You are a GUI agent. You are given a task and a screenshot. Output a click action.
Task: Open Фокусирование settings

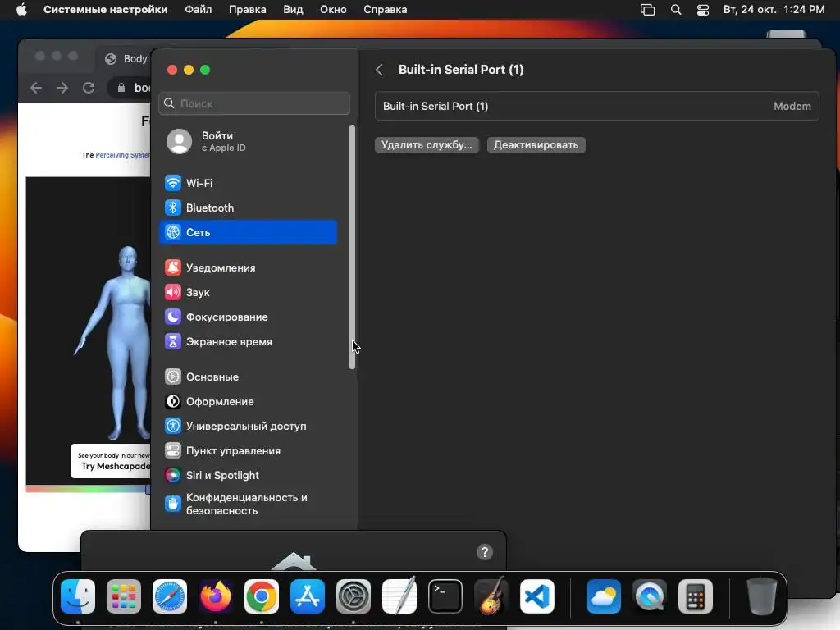pyautogui.click(x=248, y=317)
